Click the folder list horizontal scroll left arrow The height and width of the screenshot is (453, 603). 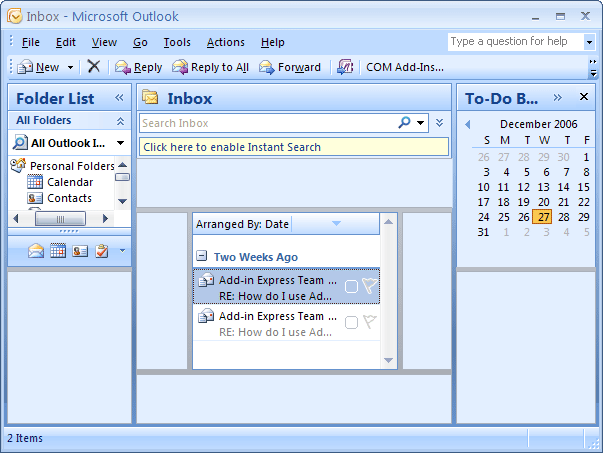(16, 219)
